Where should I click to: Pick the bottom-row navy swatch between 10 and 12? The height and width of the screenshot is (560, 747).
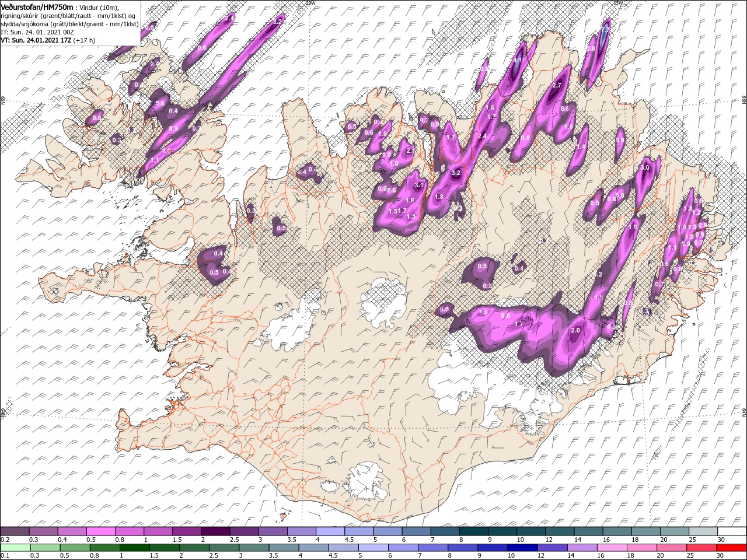click(x=522, y=548)
